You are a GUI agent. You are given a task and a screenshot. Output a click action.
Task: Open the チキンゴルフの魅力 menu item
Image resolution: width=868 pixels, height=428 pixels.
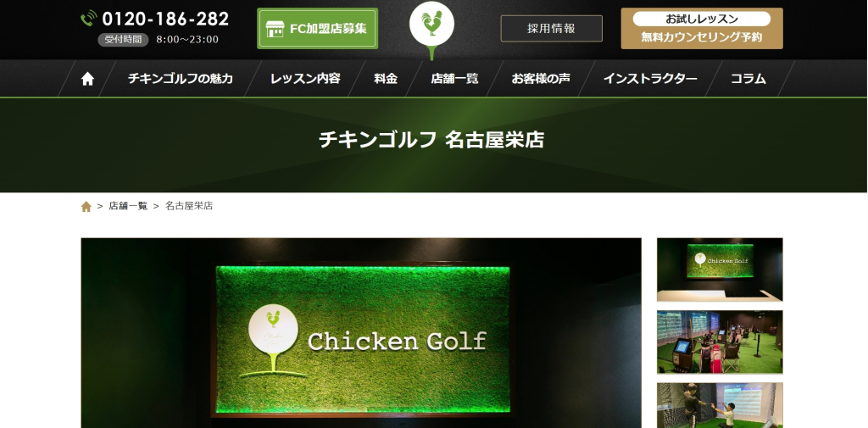point(181,79)
